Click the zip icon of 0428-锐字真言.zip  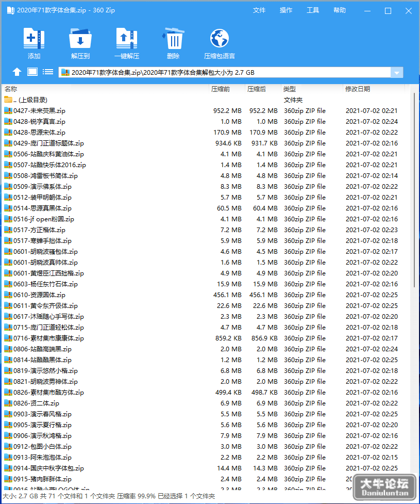click(x=8, y=122)
